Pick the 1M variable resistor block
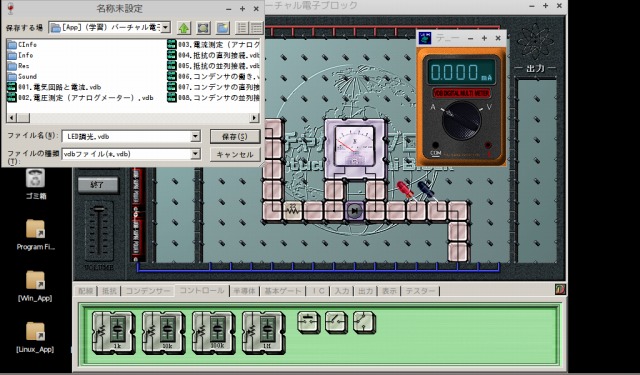The width and height of the screenshot is (640, 375). [x=263, y=332]
